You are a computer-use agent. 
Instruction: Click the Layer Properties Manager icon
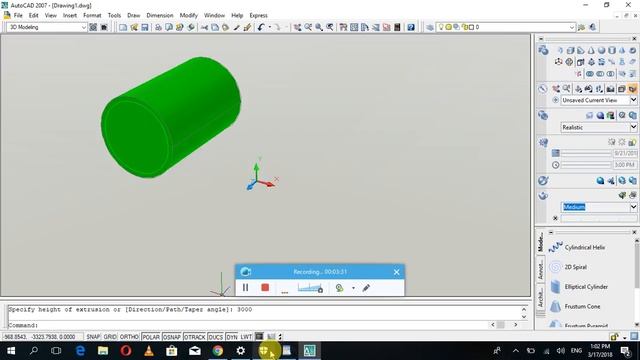tap(429, 27)
